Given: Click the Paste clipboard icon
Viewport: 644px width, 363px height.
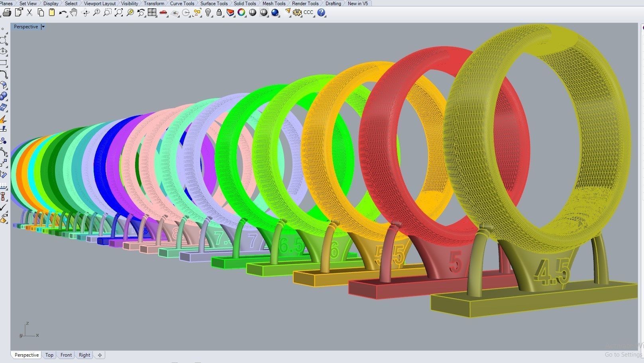Looking at the screenshot, I should coord(52,13).
